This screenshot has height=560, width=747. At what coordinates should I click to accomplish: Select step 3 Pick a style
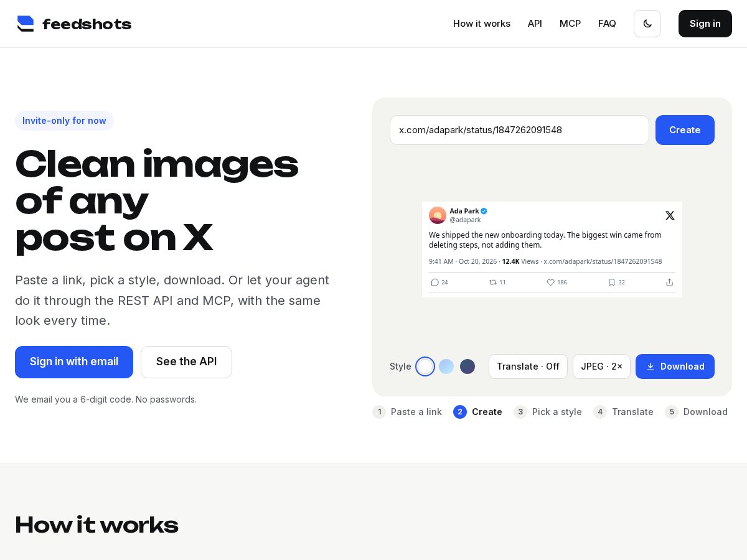[x=548, y=412]
